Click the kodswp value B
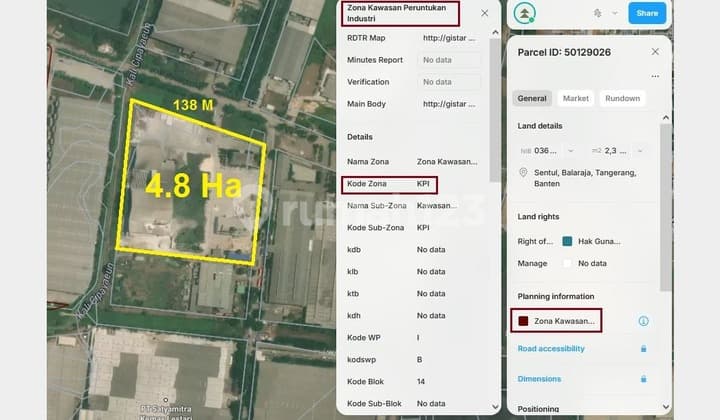The image size is (720, 420). pyautogui.click(x=419, y=359)
